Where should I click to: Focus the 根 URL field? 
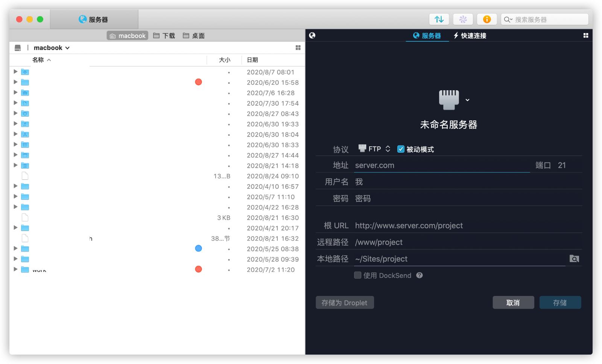(x=468, y=226)
